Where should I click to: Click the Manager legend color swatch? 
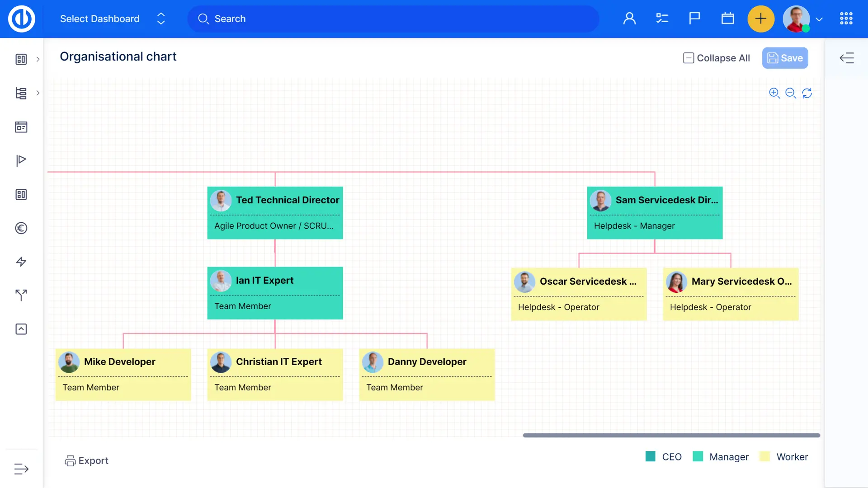pyautogui.click(x=698, y=456)
